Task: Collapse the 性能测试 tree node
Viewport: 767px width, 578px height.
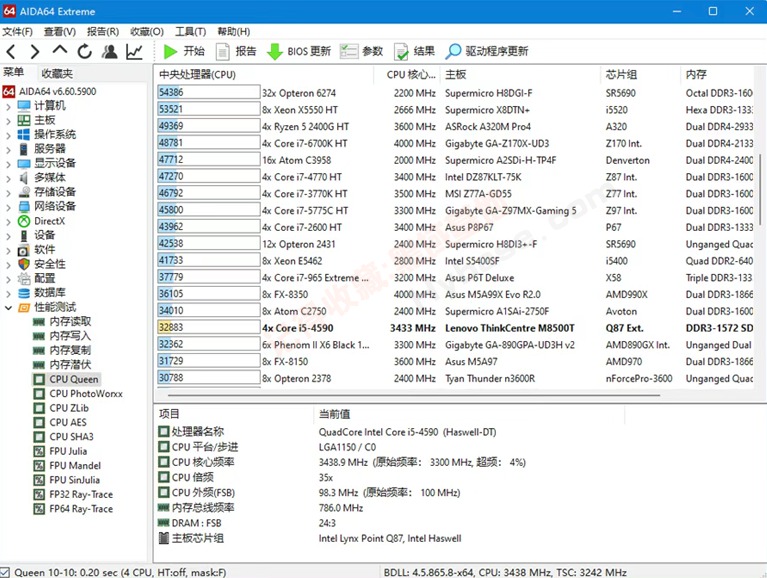Action: tap(9, 307)
